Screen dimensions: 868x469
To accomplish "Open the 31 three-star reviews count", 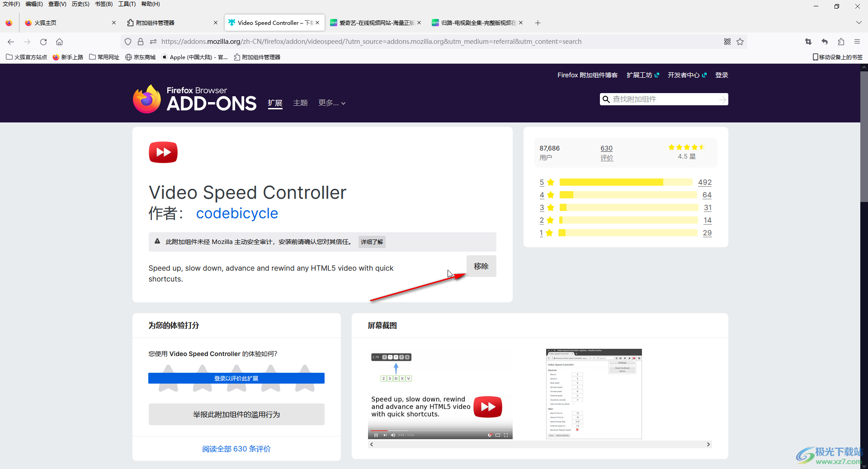I will [708, 207].
